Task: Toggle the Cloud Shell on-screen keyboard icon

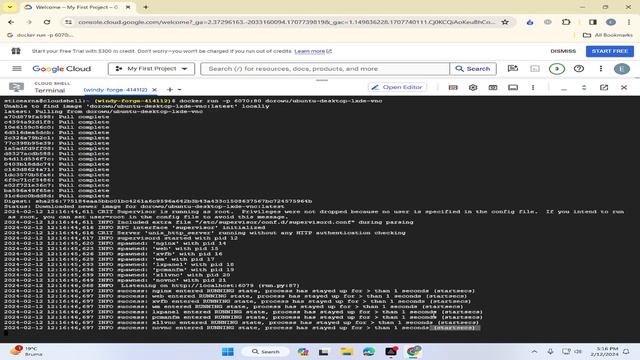Action: (x=453, y=87)
